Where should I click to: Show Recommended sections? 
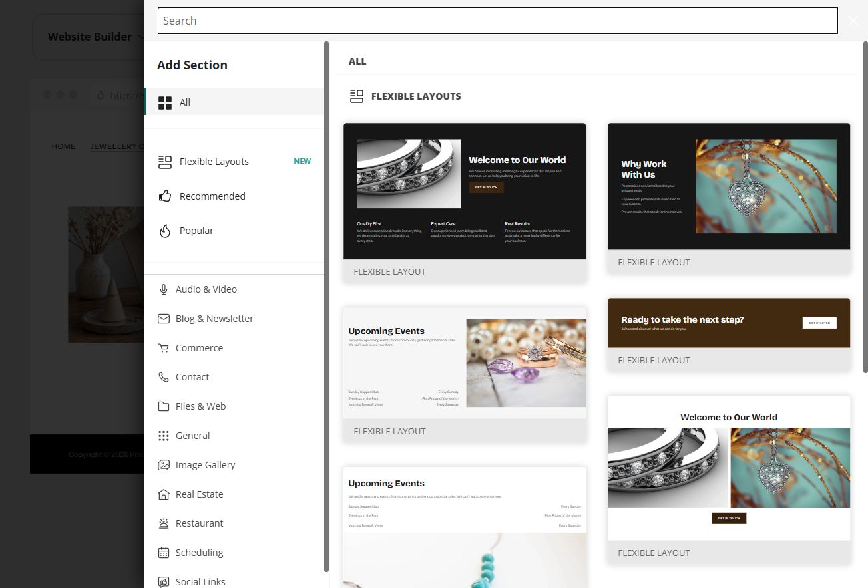coord(234,196)
